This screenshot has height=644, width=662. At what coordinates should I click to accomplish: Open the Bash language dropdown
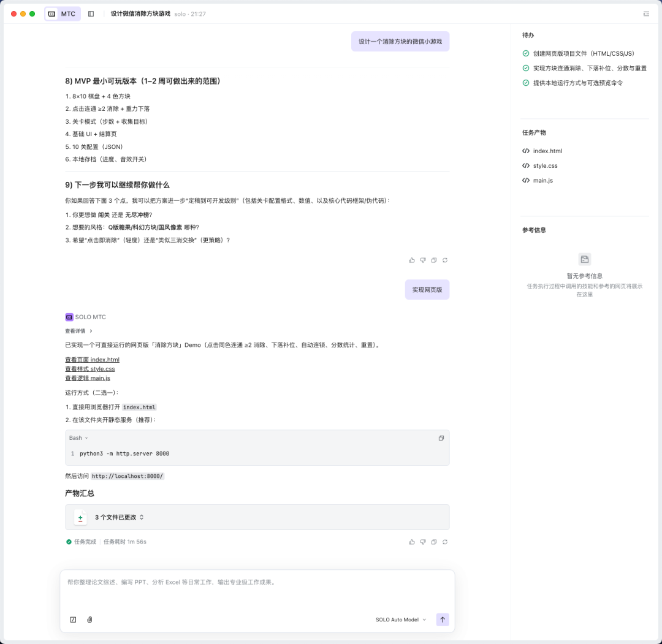coord(78,438)
